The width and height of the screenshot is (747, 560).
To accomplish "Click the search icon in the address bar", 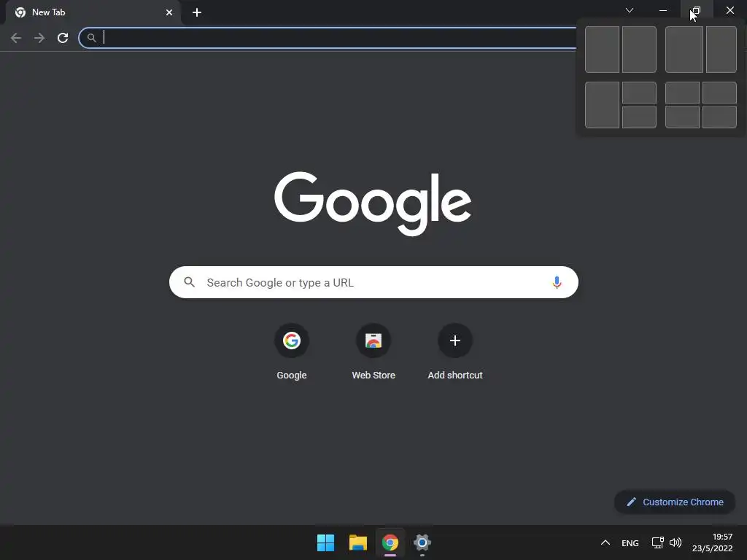I will click(91, 38).
